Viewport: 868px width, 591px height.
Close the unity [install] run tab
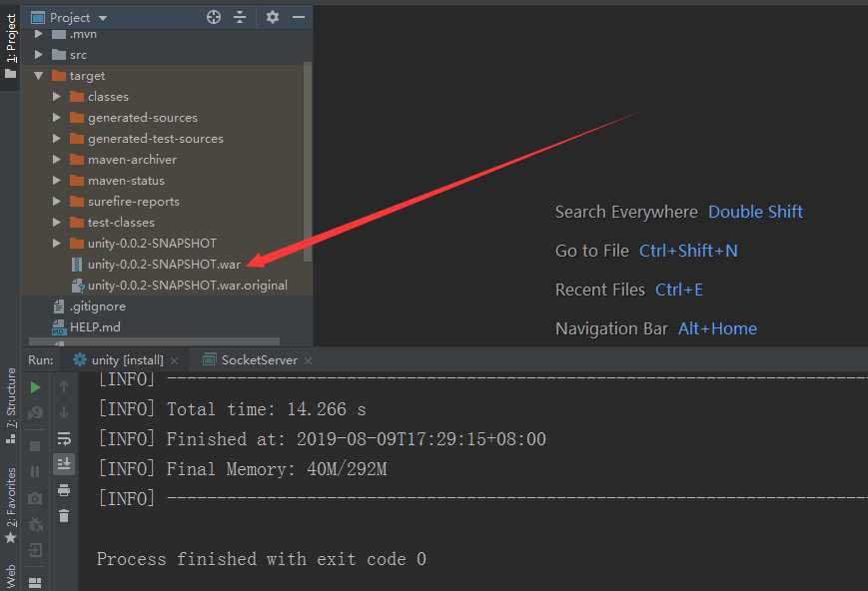tap(175, 360)
